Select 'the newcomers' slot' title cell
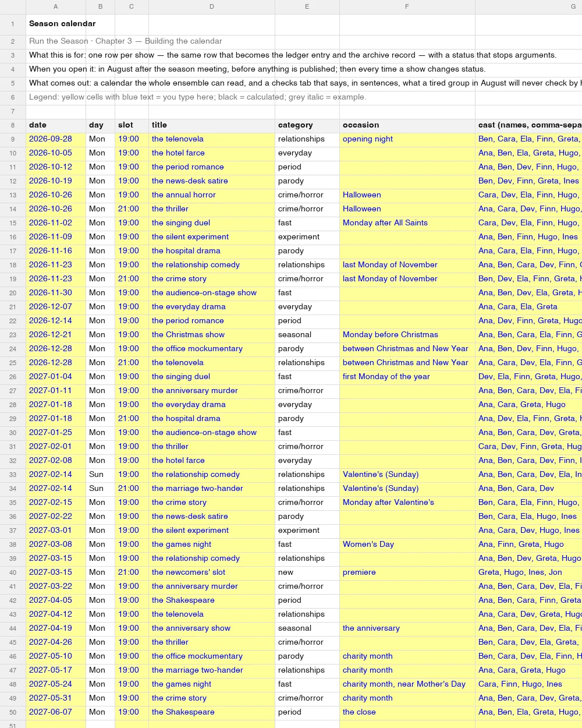 coord(212,572)
